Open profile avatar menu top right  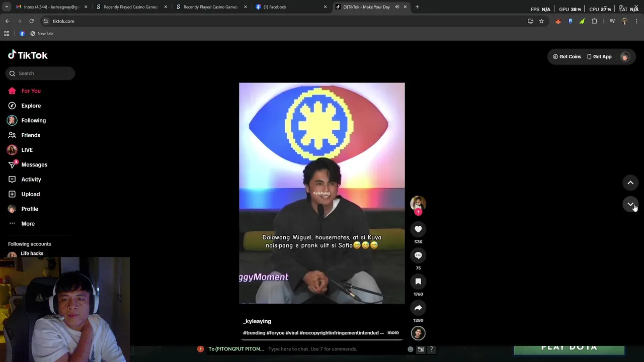tap(625, 57)
